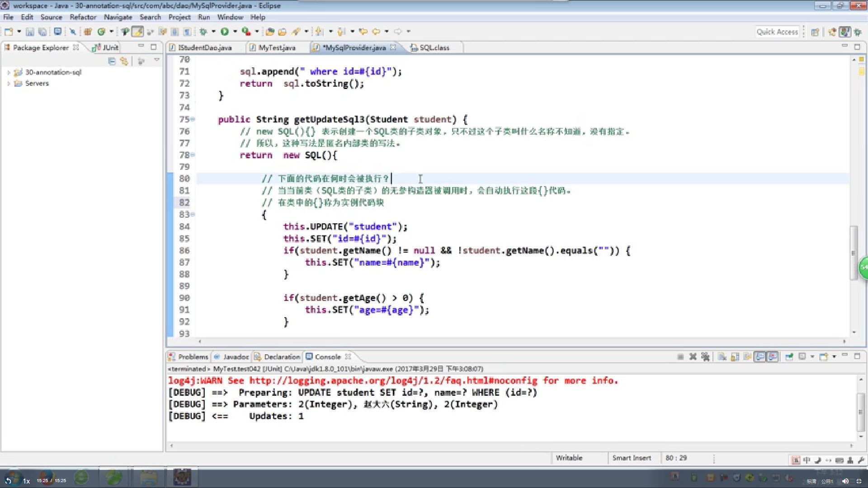Close the MySqlProvider.java editor tab
Image resolution: width=868 pixels, height=488 pixels.
393,47
